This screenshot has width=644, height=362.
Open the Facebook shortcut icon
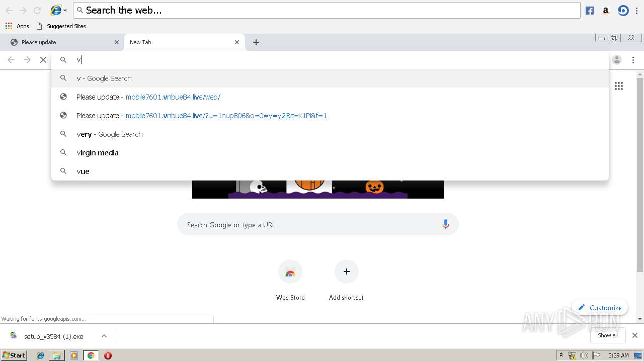(x=590, y=11)
